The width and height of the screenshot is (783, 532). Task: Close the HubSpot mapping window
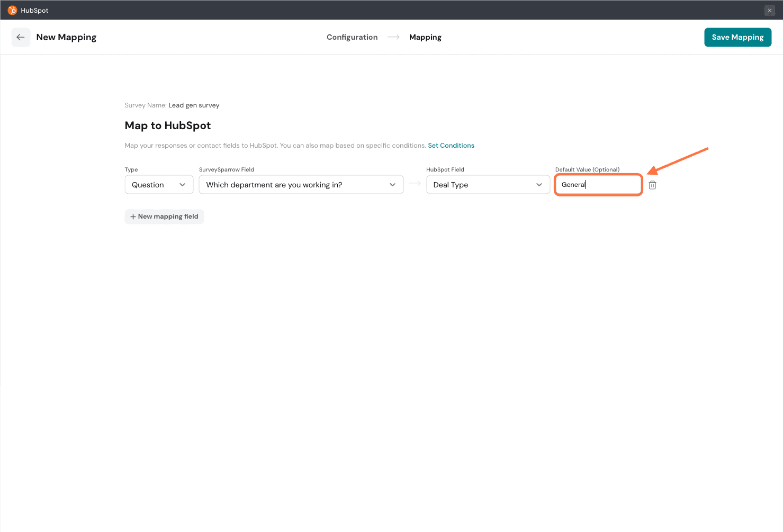pyautogui.click(x=769, y=11)
